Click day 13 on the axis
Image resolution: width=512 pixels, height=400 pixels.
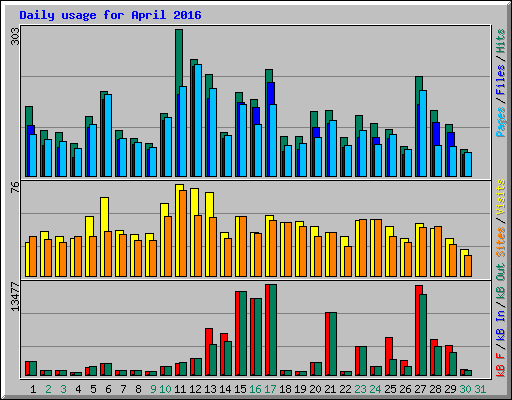(x=210, y=389)
